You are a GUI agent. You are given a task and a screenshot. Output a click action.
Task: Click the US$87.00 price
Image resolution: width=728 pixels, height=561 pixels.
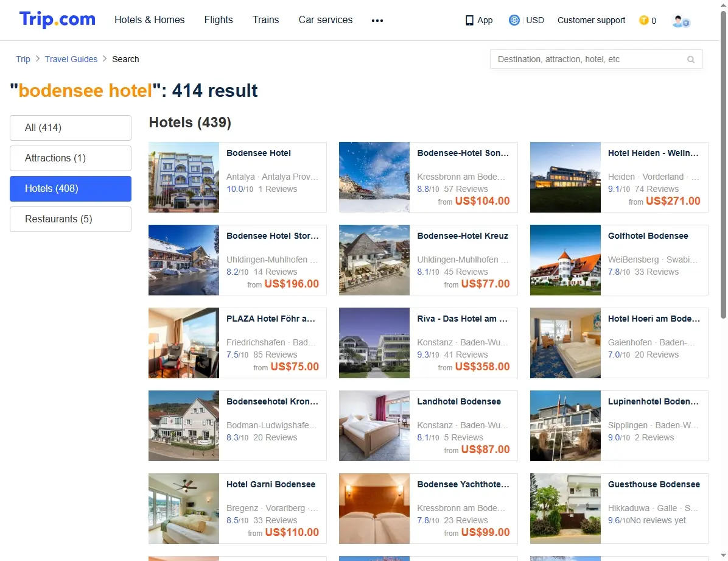pos(485,449)
